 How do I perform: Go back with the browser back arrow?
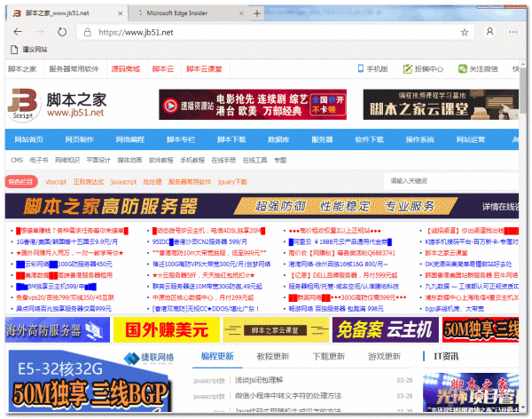(18, 32)
